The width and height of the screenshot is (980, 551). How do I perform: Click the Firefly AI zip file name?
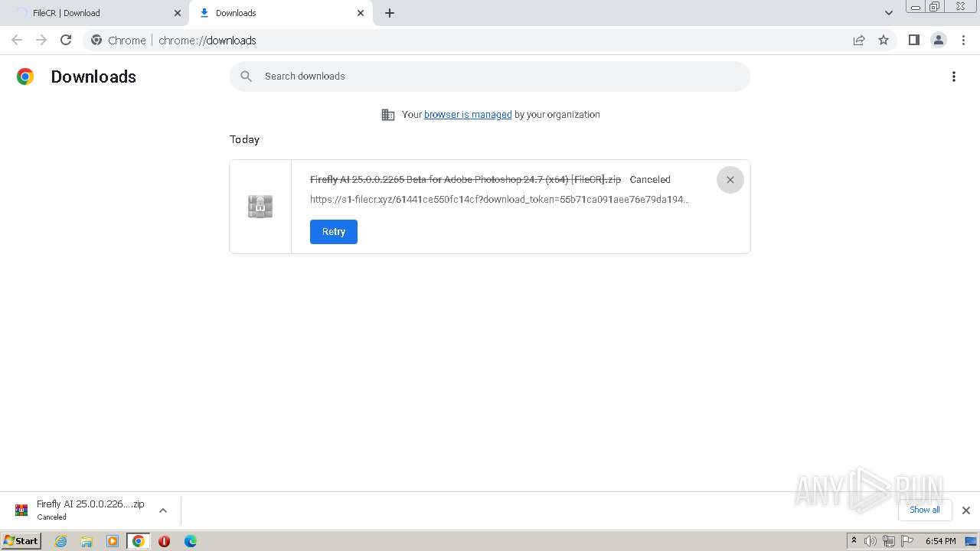pos(465,179)
